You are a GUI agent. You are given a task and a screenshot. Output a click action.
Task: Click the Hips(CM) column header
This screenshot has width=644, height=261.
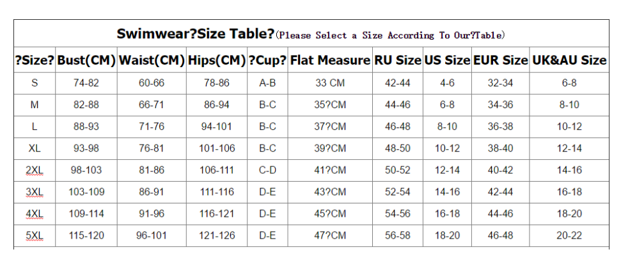click(x=217, y=60)
